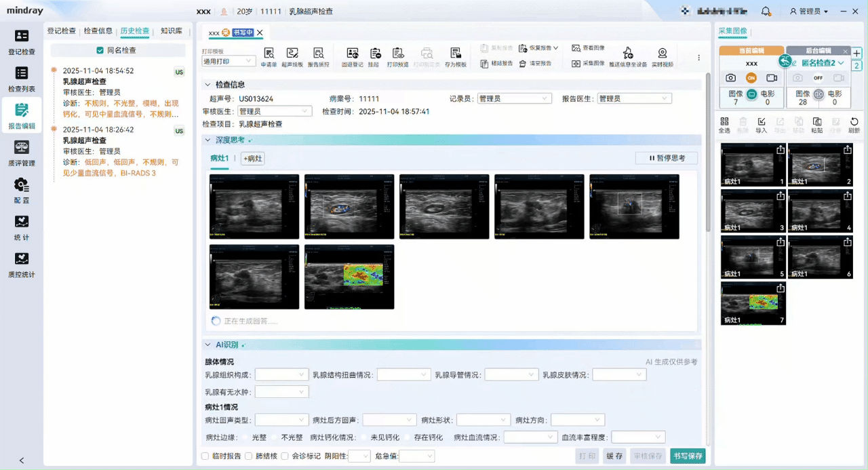Switch to the 知识库 tab
The height and width of the screenshot is (470, 868).
(171, 31)
